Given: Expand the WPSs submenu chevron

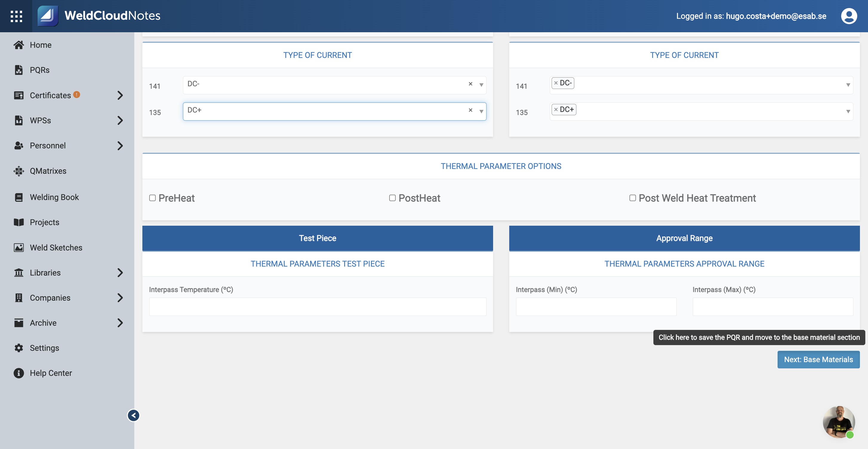Looking at the screenshot, I should [x=120, y=120].
